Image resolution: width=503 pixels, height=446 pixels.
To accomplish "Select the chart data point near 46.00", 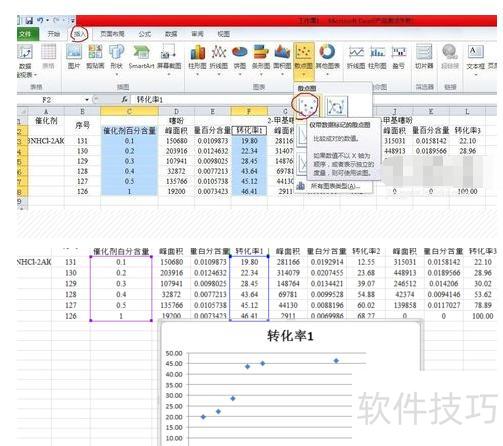I will coord(336,361).
